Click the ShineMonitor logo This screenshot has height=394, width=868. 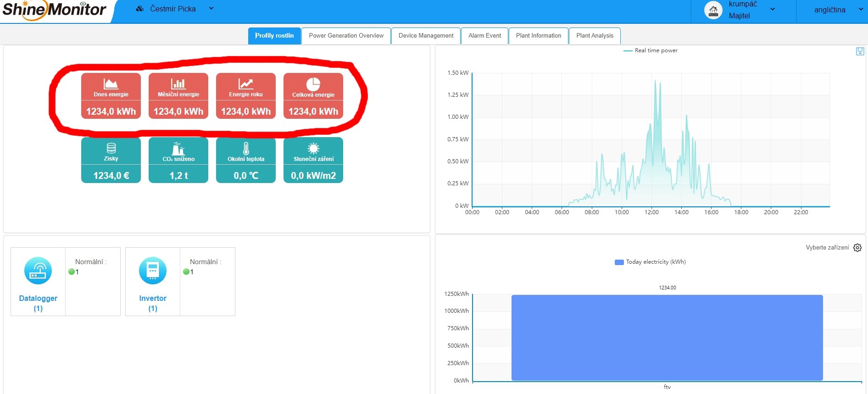54,10
